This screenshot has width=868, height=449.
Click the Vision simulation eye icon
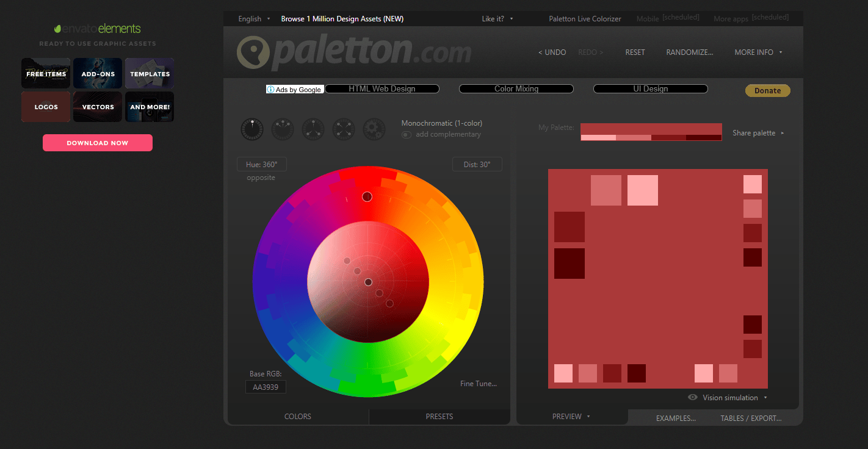pyautogui.click(x=693, y=397)
